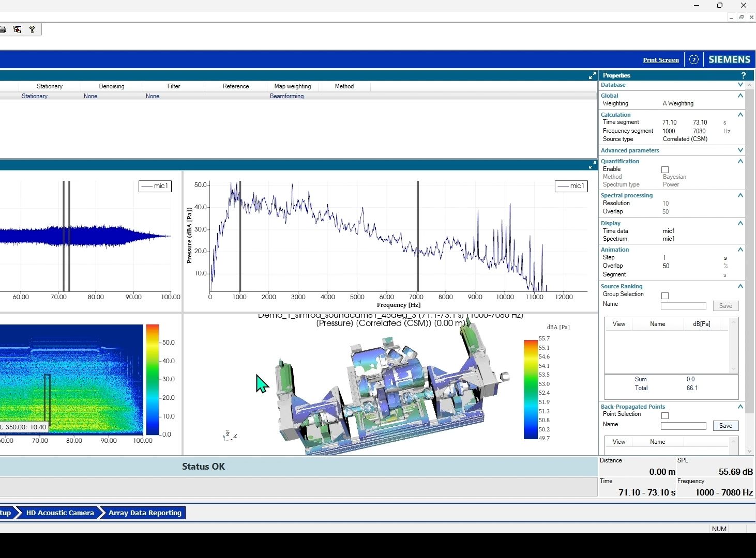Click the Filter column header

174,86
